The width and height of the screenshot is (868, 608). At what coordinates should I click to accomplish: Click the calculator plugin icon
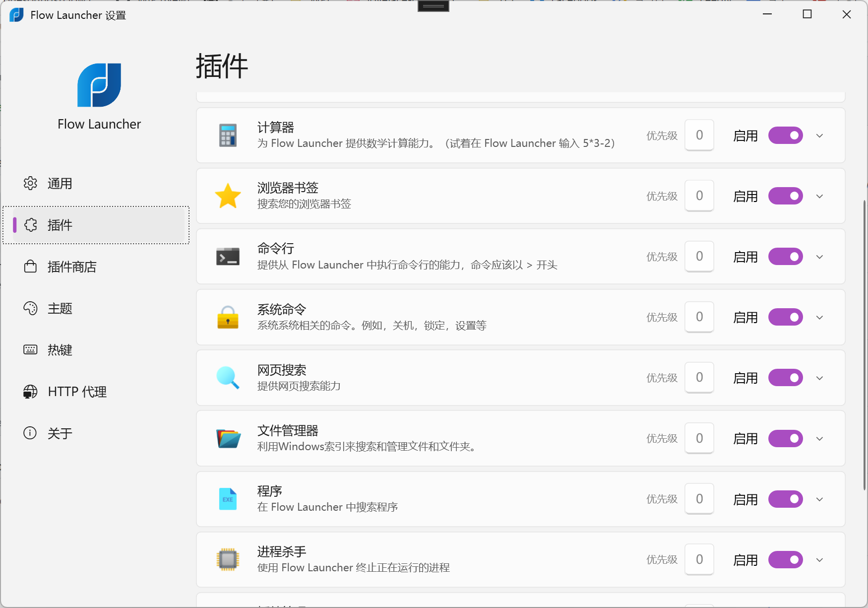tap(228, 135)
